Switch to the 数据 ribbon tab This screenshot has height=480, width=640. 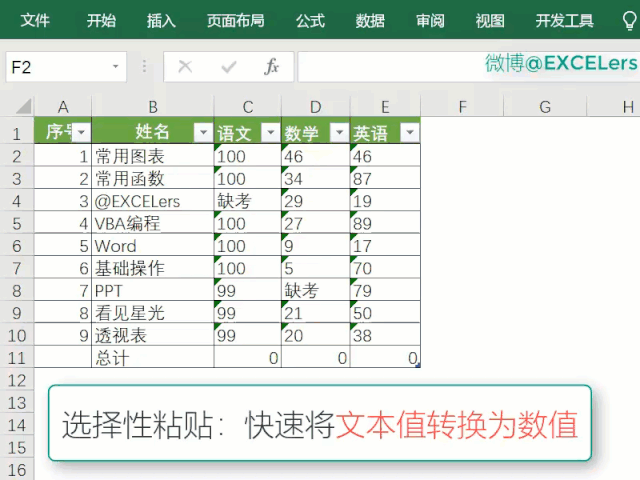(370, 20)
